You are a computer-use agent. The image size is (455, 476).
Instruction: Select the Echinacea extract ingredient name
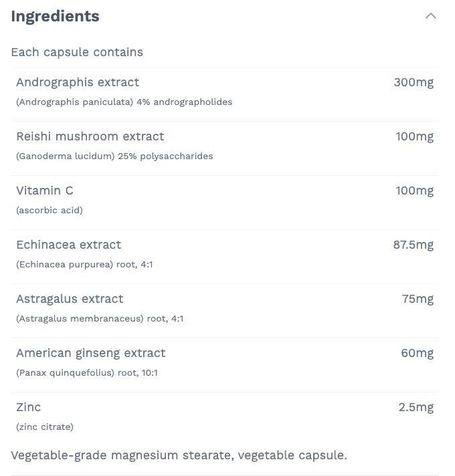[x=69, y=245]
